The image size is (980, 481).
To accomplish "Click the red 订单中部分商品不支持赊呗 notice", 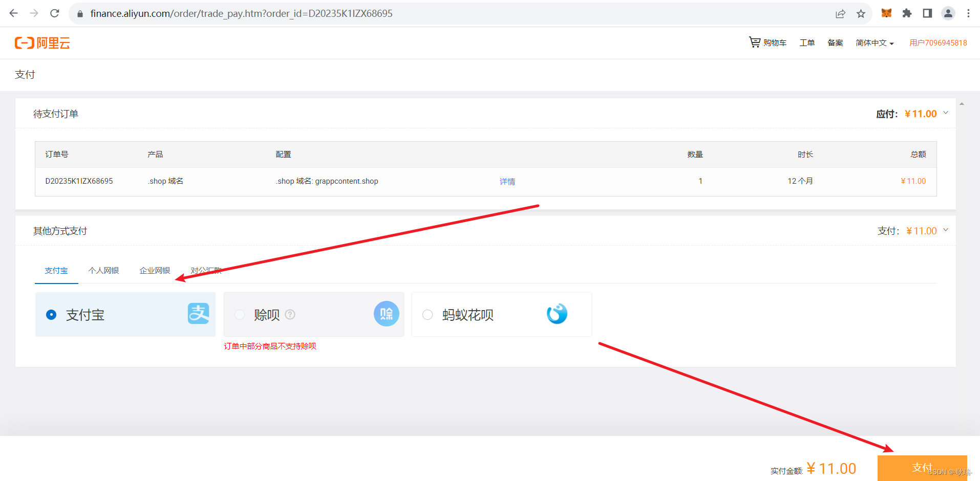I will (270, 346).
